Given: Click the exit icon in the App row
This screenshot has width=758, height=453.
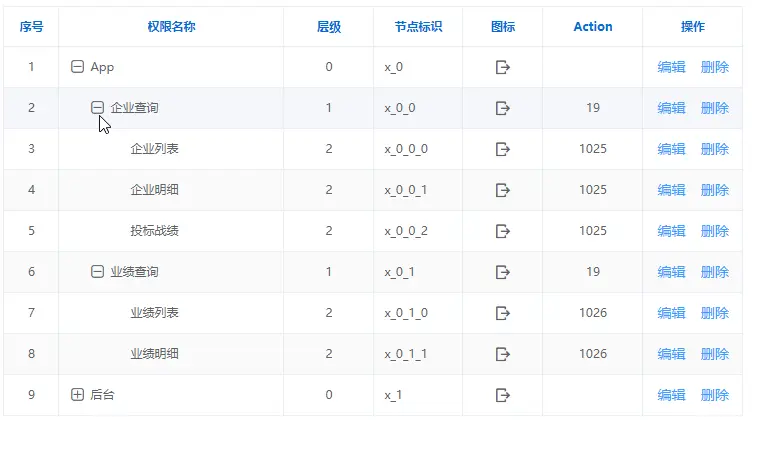Looking at the screenshot, I should (503, 67).
